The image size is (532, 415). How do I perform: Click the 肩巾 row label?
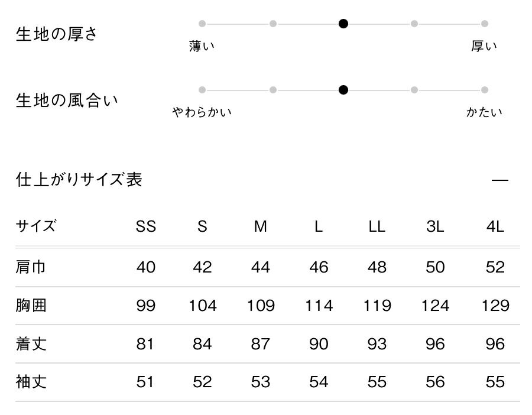[31, 267]
